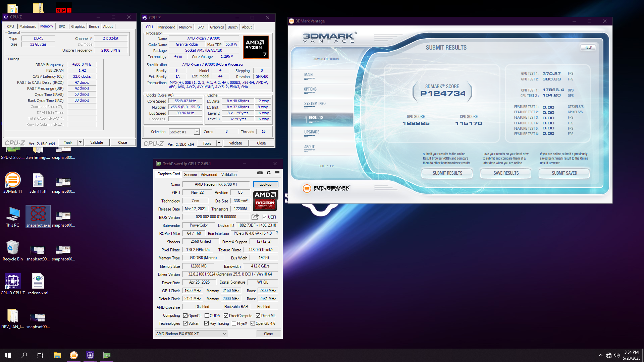The height and width of the screenshot is (362, 644).
Task: Open the Validation tab in GPU-Z
Action: click(229, 175)
